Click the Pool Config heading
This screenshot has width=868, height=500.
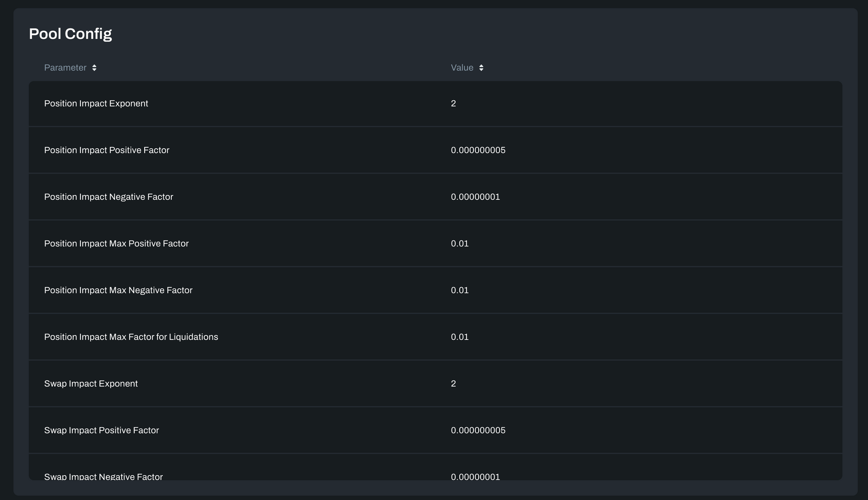(x=71, y=33)
